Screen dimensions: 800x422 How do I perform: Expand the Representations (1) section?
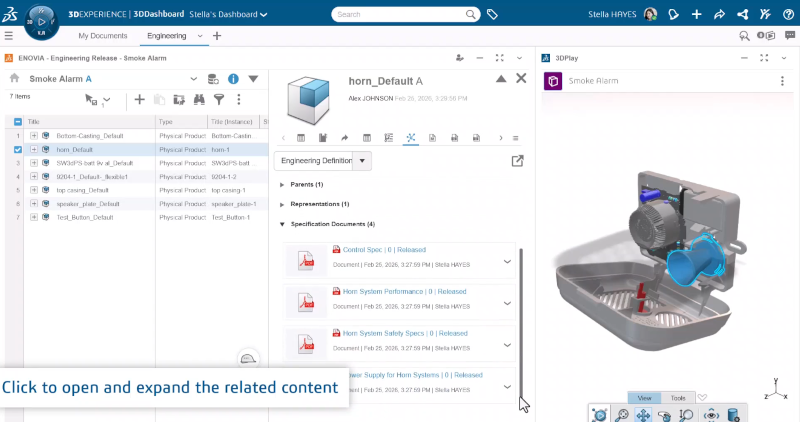tap(282, 204)
